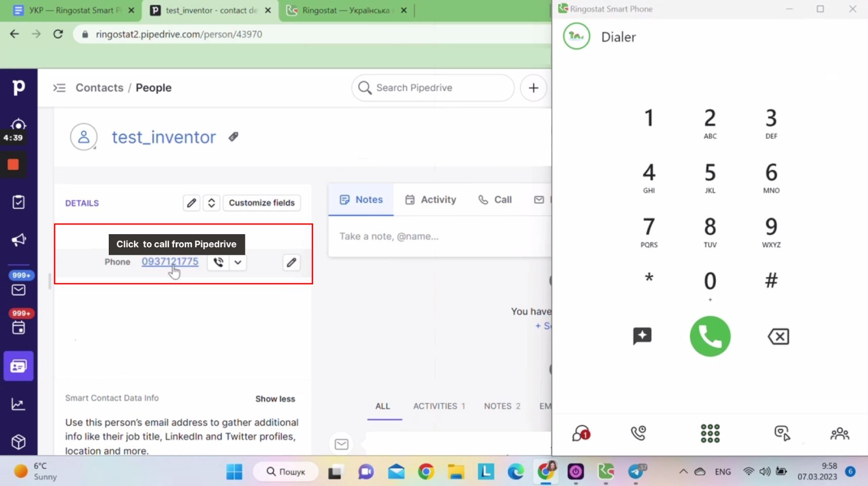Screen dimensions: 868x486
Task: Dial digit 9 WXYZ on the keypad
Action: [771, 232]
